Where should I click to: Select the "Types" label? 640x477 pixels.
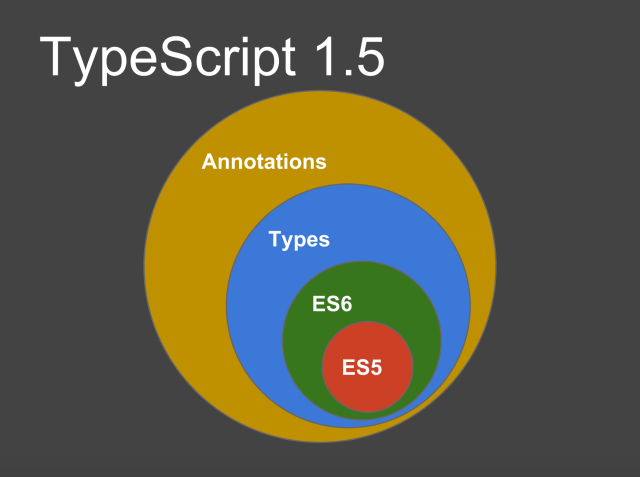tap(299, 240)
